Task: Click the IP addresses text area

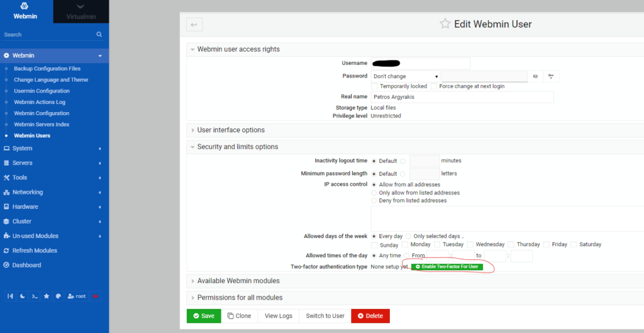Action: click(x=508, y=218)
